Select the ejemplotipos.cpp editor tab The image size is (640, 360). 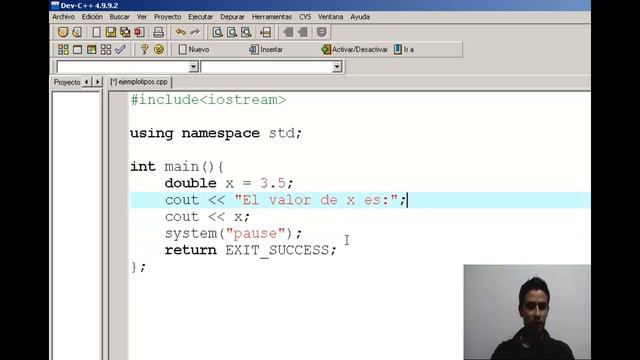139,82
